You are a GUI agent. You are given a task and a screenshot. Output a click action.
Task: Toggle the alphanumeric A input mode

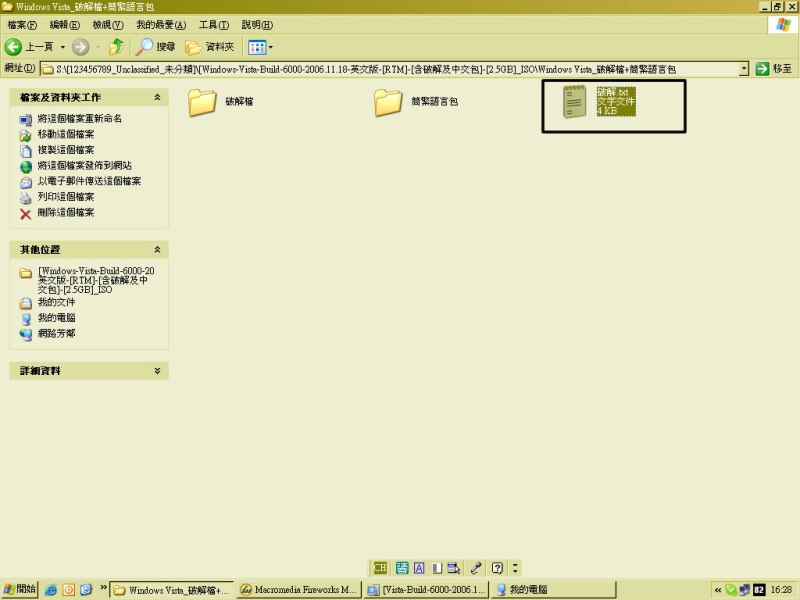tap(419, 568)
